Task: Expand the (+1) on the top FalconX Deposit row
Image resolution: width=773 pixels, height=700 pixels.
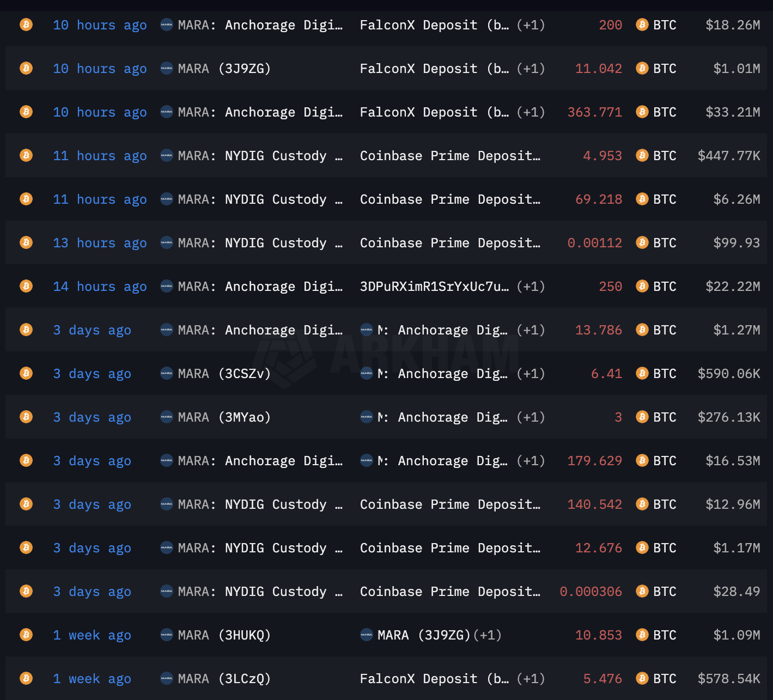Action: pos(531,25)
